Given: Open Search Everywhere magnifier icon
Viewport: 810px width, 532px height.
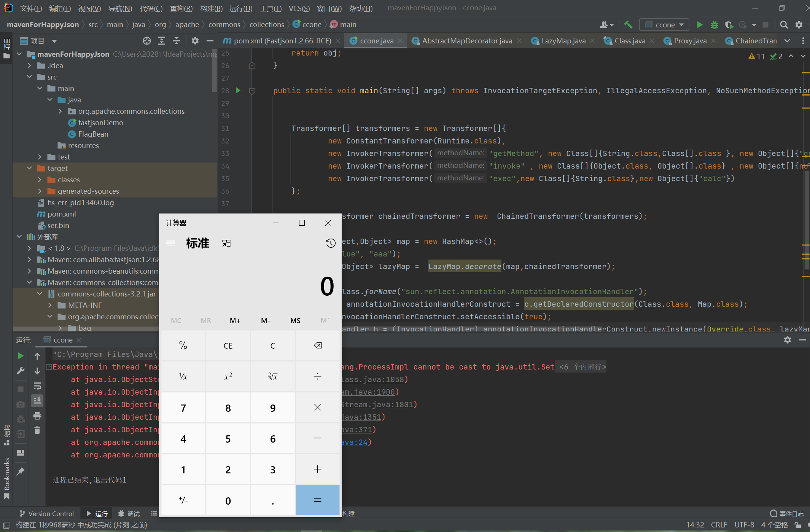Looking at the screenshot, I should pos(784,25).
